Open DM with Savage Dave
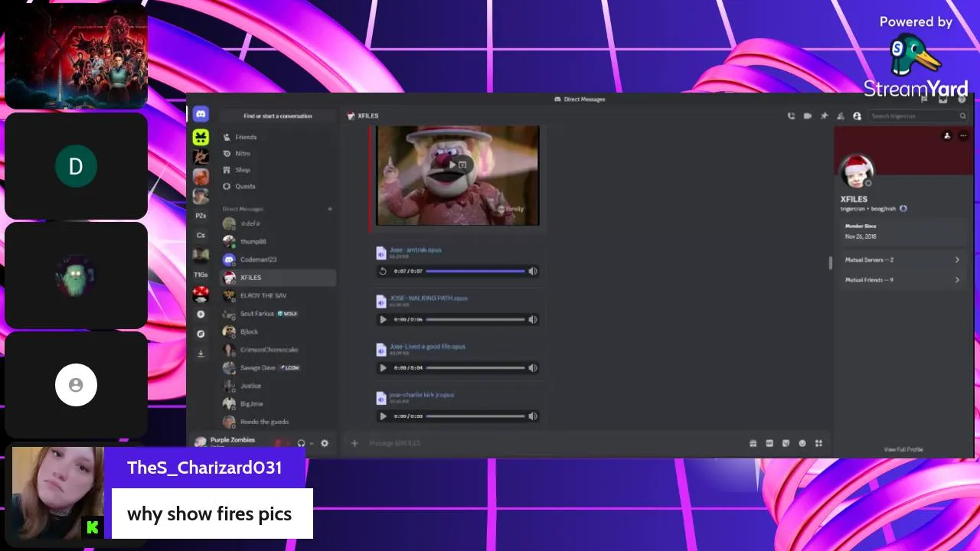980x551 pixels. pyautogui.click(x=278, y=367)
